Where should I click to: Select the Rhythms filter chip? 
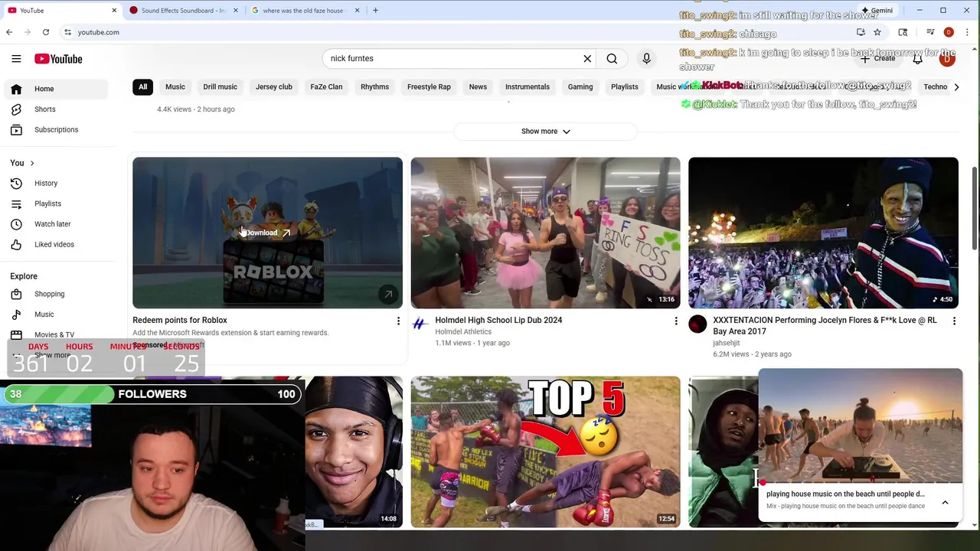374,87
